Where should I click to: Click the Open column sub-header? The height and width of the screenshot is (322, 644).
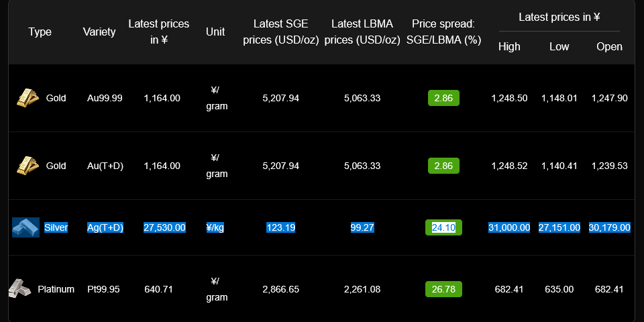[609, 46]
